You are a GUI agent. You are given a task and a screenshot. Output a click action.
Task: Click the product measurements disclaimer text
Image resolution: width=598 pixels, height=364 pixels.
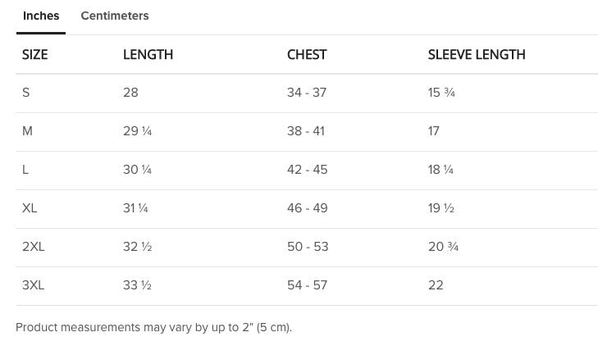153,327
